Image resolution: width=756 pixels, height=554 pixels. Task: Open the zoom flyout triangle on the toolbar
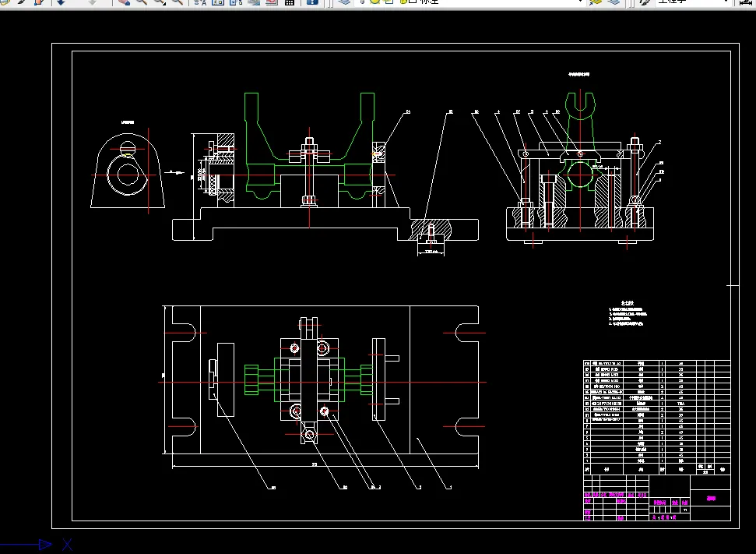(165, 5)
